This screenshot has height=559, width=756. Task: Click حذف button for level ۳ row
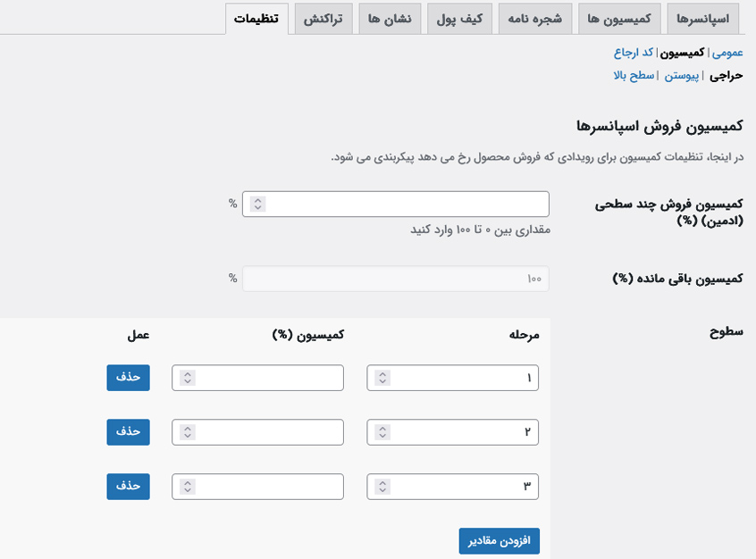(x=129, y=487)
